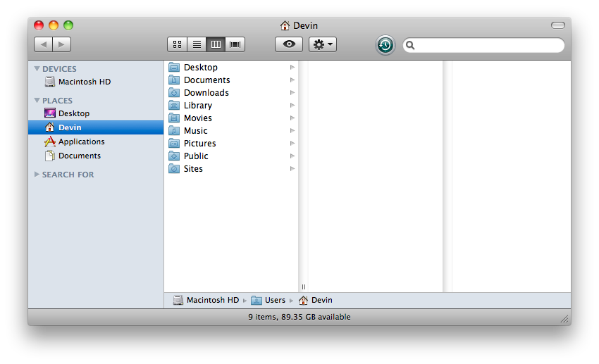Select the Library folder
599x364 pixels.
coord(231,106)
